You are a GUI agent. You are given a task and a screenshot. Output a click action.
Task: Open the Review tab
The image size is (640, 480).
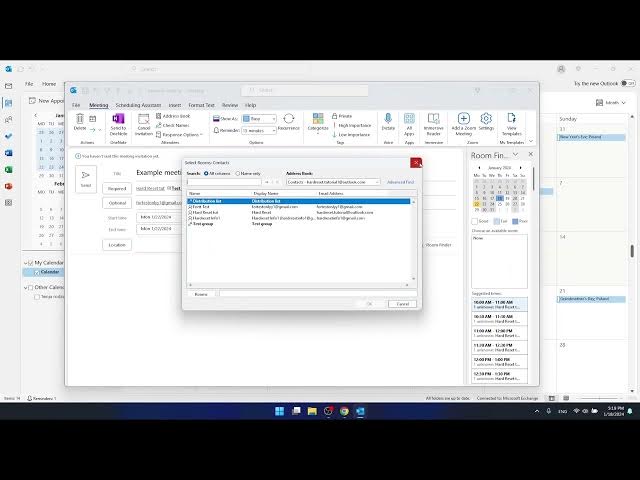pos(230,105)
